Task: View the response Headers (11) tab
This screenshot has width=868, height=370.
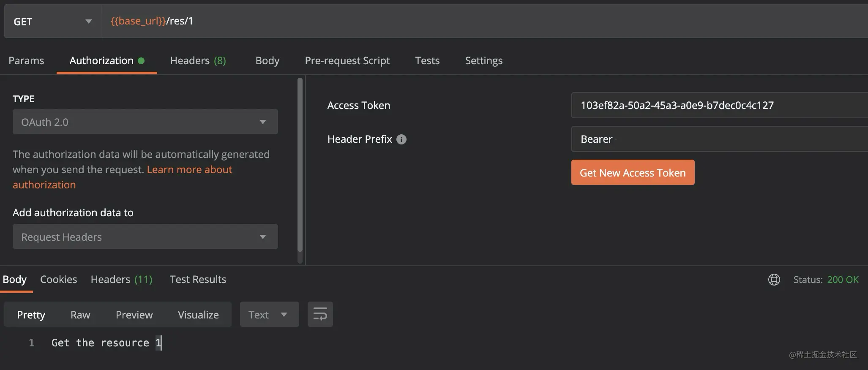Action: click(122, 280)
